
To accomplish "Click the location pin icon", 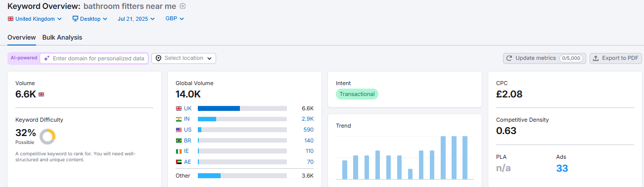I will click(158, 58).
